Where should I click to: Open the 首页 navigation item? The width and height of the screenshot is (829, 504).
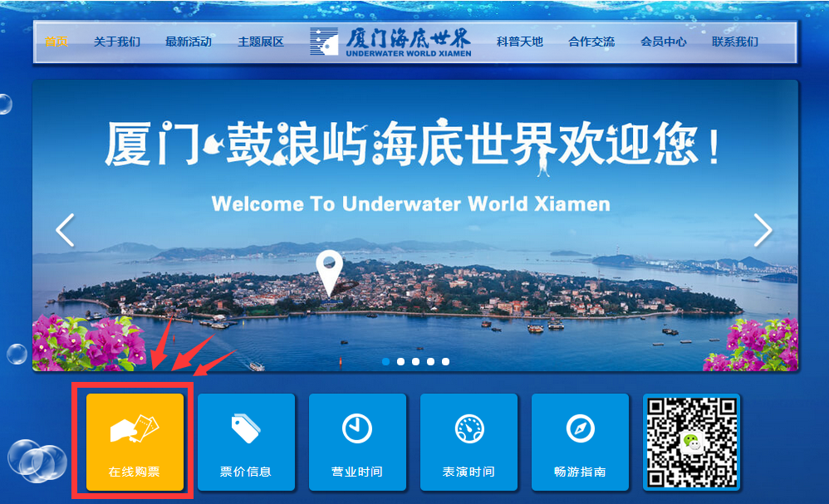(x=56, y=42)
